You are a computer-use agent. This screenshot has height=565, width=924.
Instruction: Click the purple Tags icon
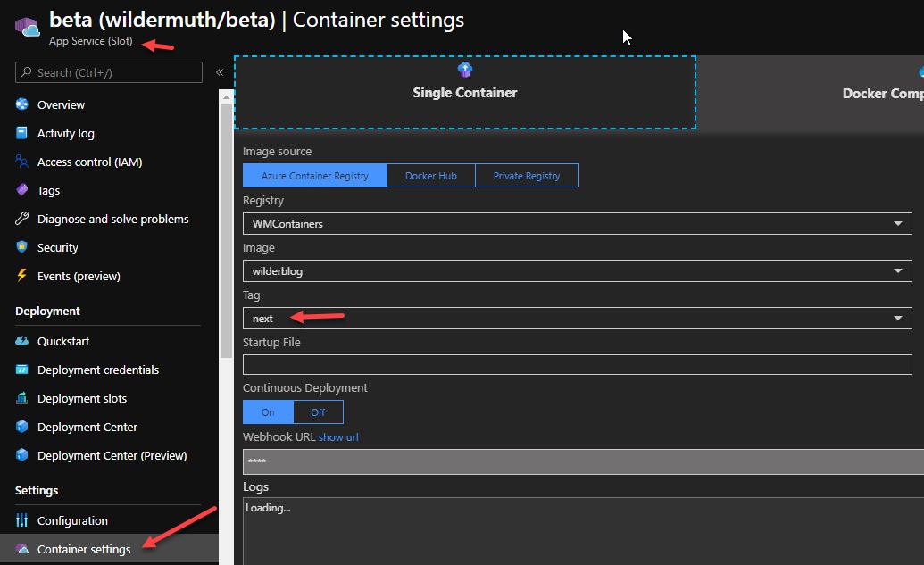(22, 190)
